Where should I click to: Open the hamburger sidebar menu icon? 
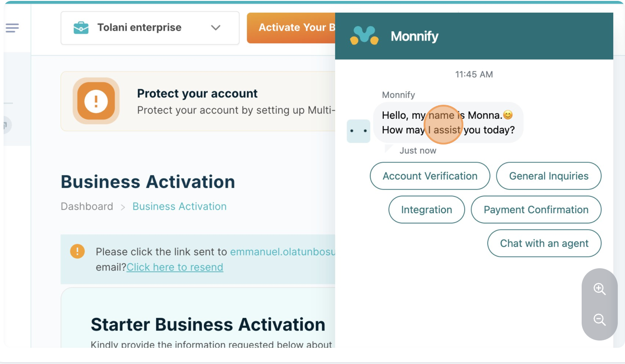[x=12, y=28]
